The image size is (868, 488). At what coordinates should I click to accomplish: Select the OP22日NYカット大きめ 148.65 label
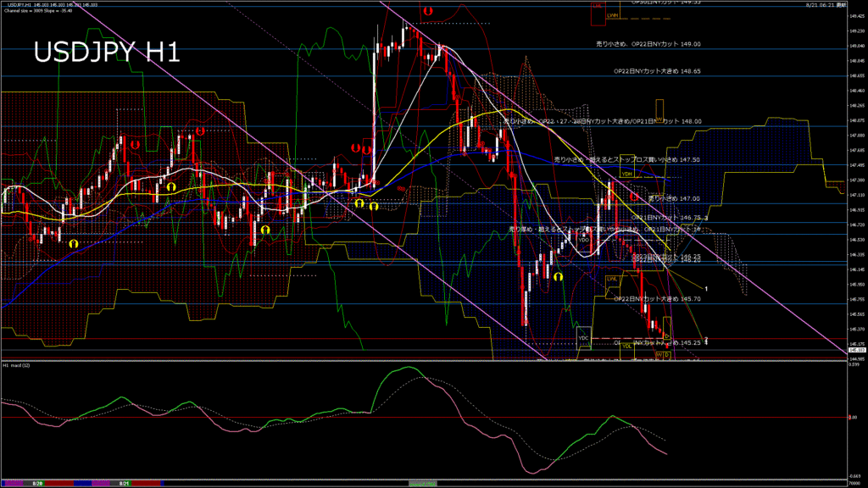click(657, 71)
